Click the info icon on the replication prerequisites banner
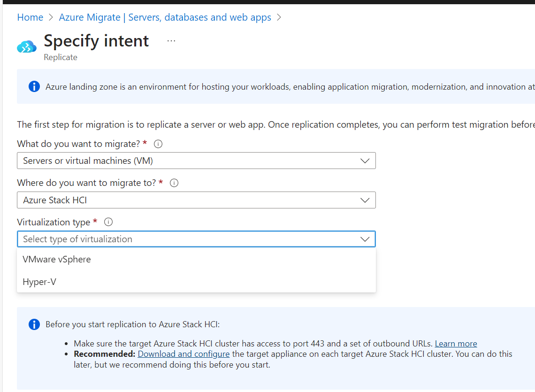This screenshot has width=535, height=392. (34, 324)
